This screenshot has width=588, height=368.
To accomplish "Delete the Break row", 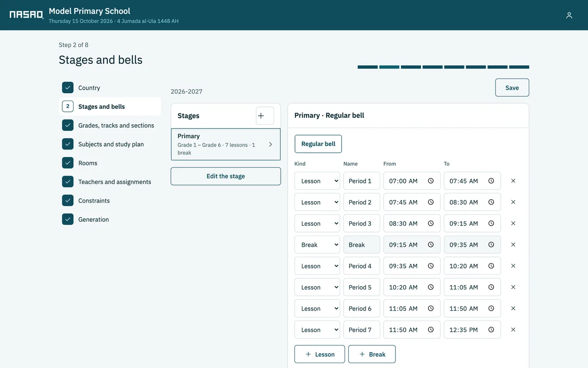I will pyautogui.click(x=513, y=244).
